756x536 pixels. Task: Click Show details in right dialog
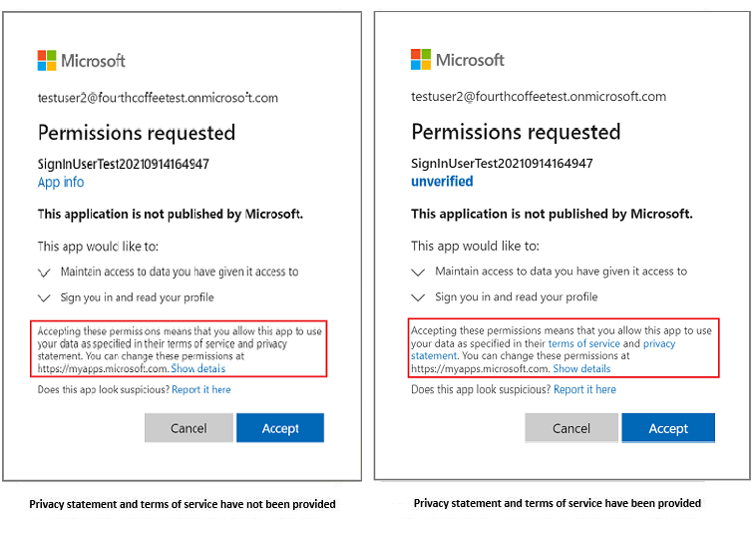581,369
